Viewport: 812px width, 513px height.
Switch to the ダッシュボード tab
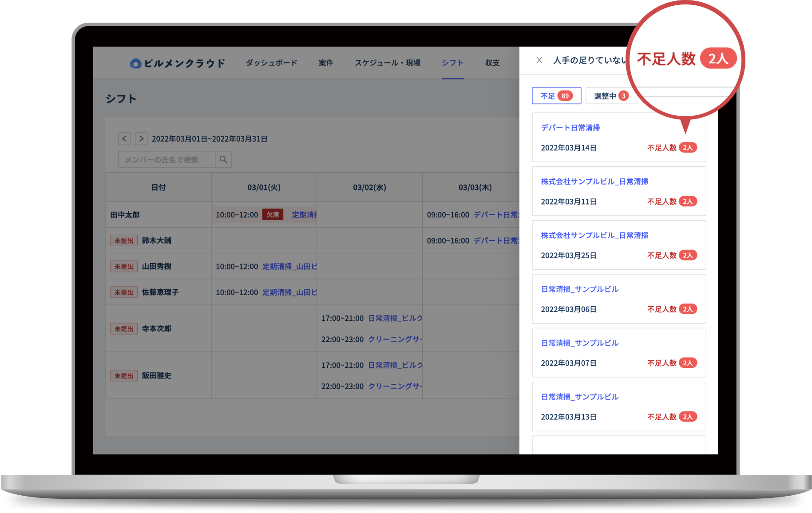271,63
